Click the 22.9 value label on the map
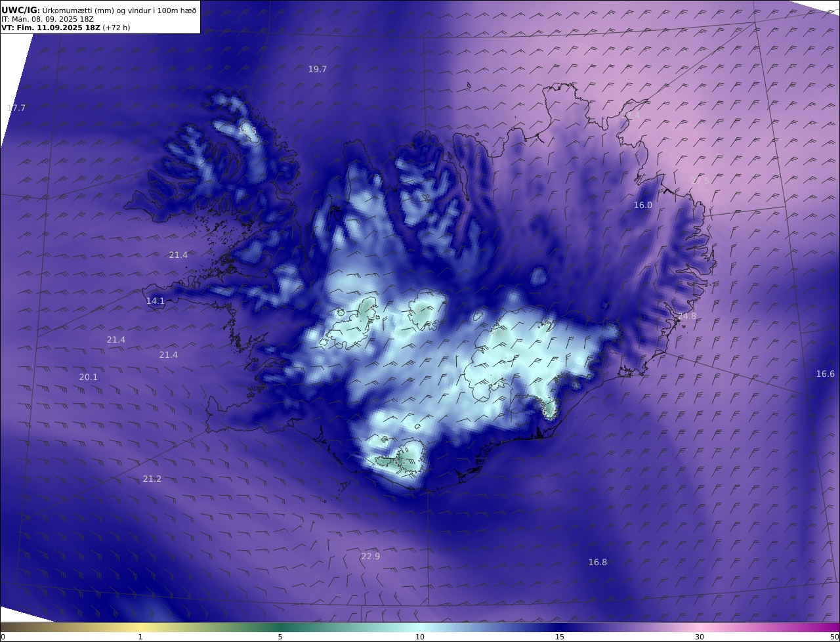This screenshot has width=840, height=642. [371, 556]
